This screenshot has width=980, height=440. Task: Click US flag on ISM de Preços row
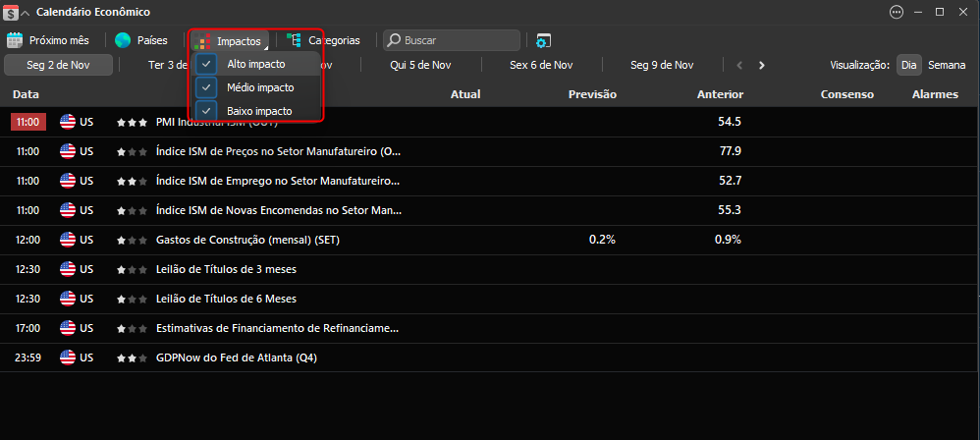pyautogui.click(x=68, y=151)
